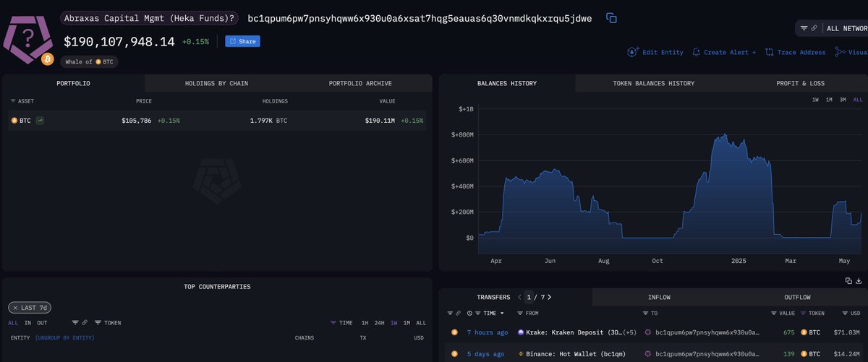Screen dimensions: 868x362
Task: Open the transfers TOKEN column filter
Action: click(812, 313)
